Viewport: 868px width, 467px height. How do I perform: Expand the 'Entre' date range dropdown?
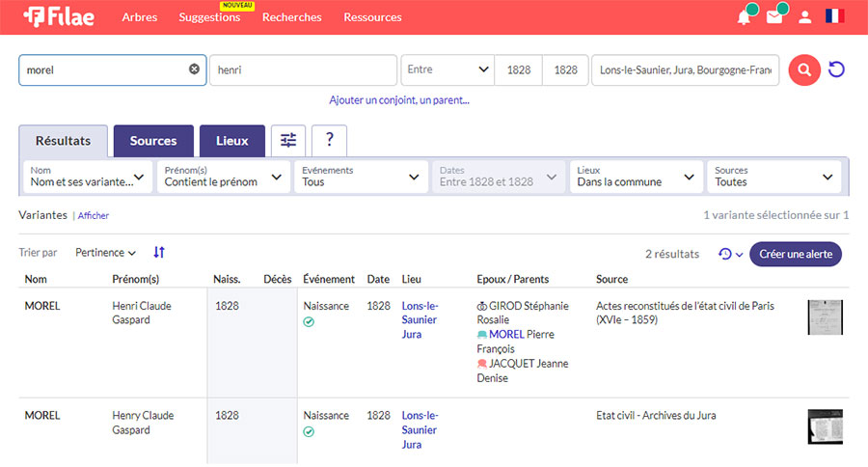pos(448,69)
